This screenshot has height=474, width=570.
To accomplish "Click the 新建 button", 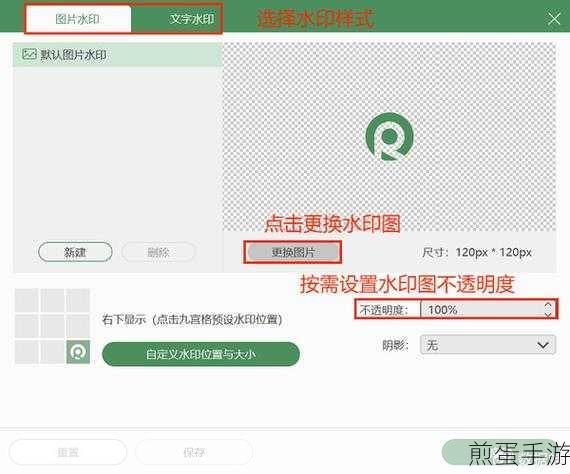I will click(75, 252).
